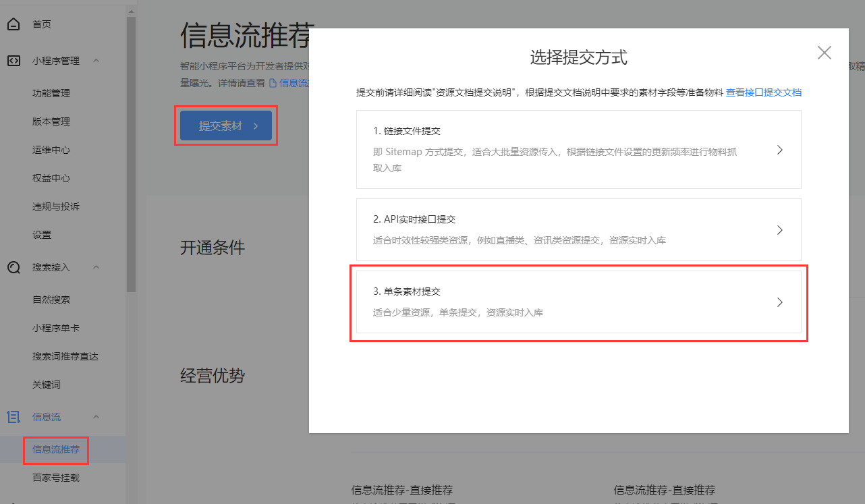Image resolution: width=865 pixels, height=504 pixels.
Task: Click the mini-program management code icon
Action: click(13, 61)
